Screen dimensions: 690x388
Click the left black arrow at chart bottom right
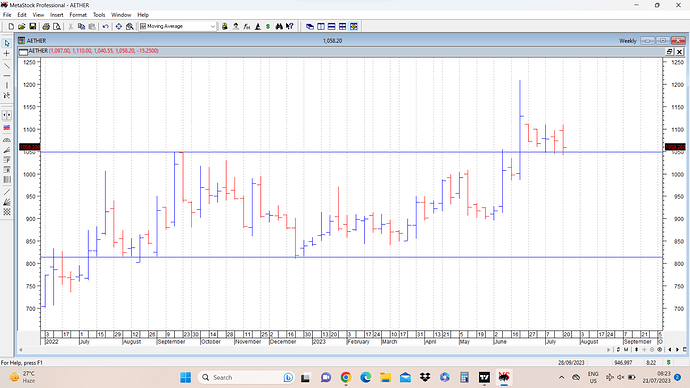(670, 349)
